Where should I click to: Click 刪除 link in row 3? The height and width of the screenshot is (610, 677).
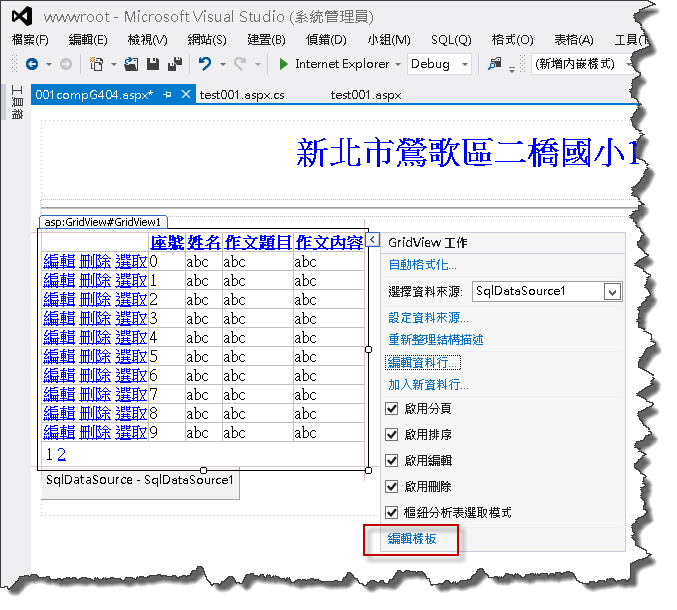coord(95,319)
